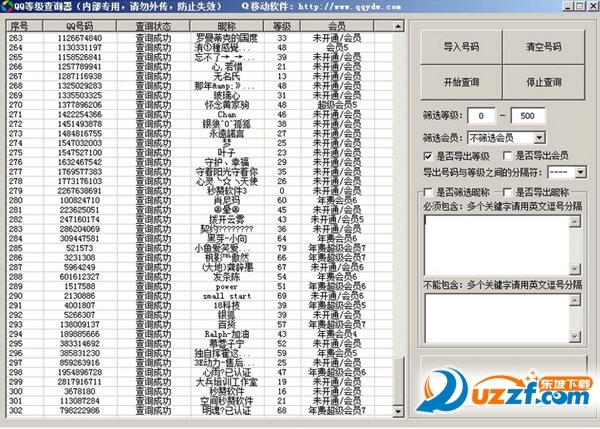Viewport: 600px width, 429px height.
Task: Open the separator dropdown next to 分隔符
Action: click(x=580, y=173)
